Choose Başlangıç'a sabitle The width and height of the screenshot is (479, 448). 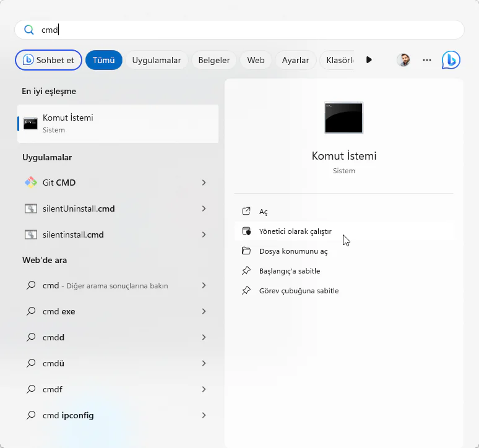(344, 271)
